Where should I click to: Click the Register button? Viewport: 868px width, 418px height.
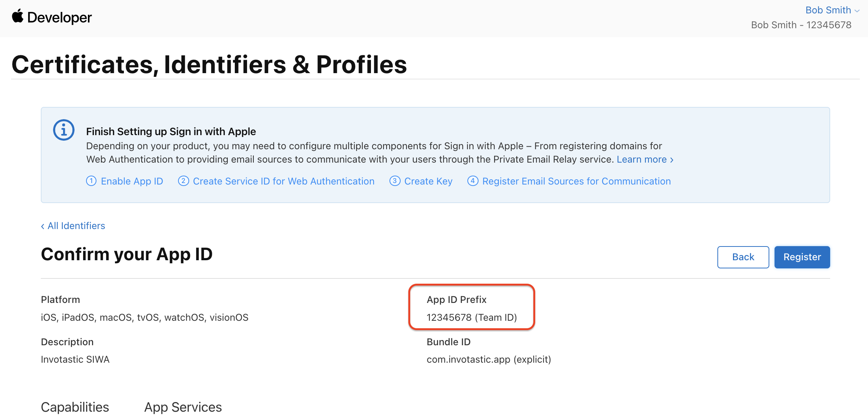[802, 257]
